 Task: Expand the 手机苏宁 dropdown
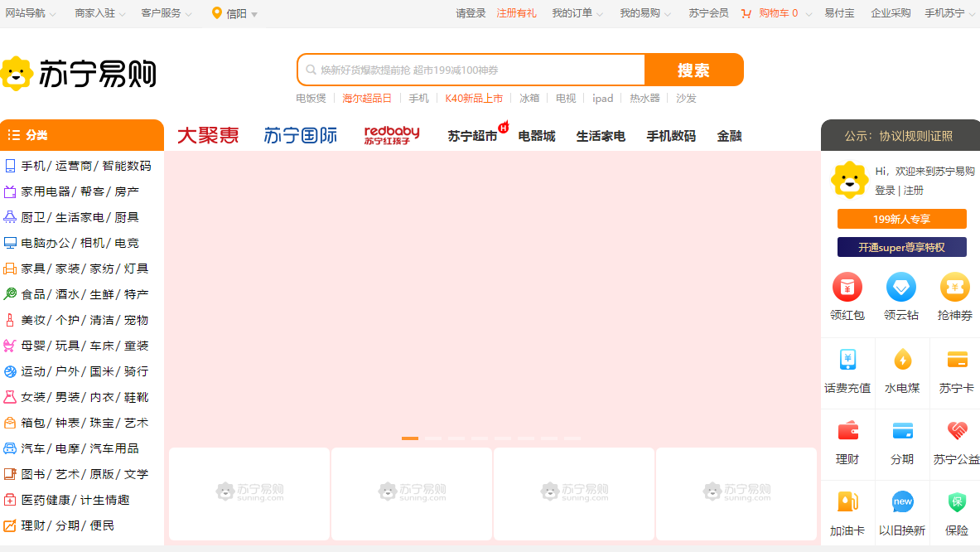[x=951, y=13]
